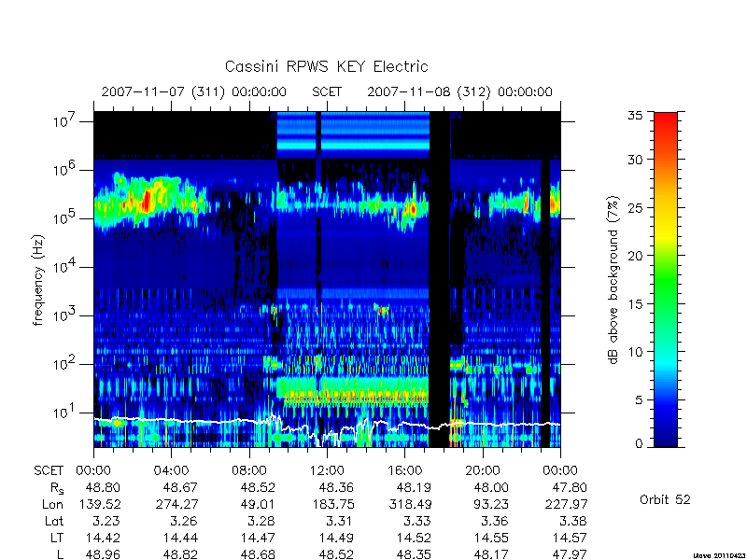Click the LT value 14.55
The height and width of the screenshot is (560, 747).
[x=491, y=539]
